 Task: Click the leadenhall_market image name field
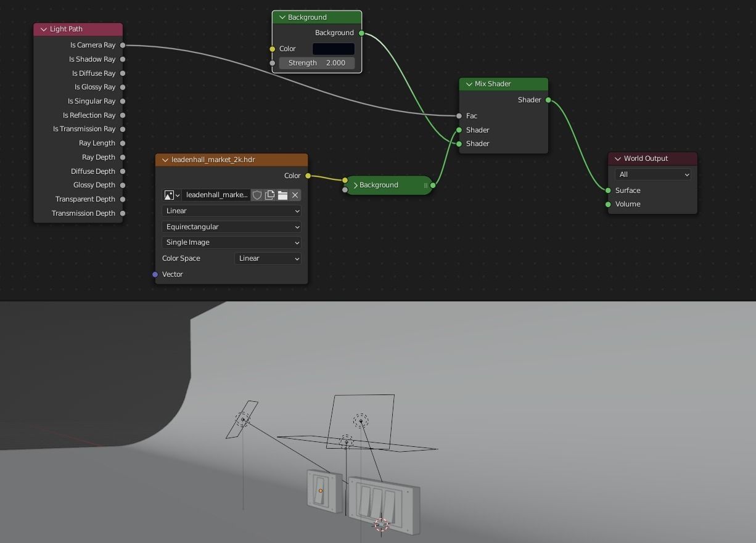click(216, 195)
